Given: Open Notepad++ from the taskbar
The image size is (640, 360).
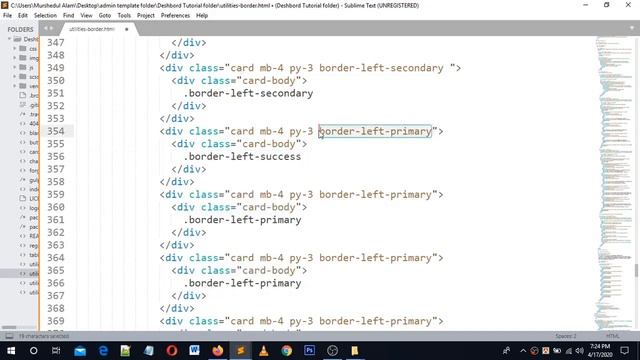Looking at the screenshot, I should [126, 351].
